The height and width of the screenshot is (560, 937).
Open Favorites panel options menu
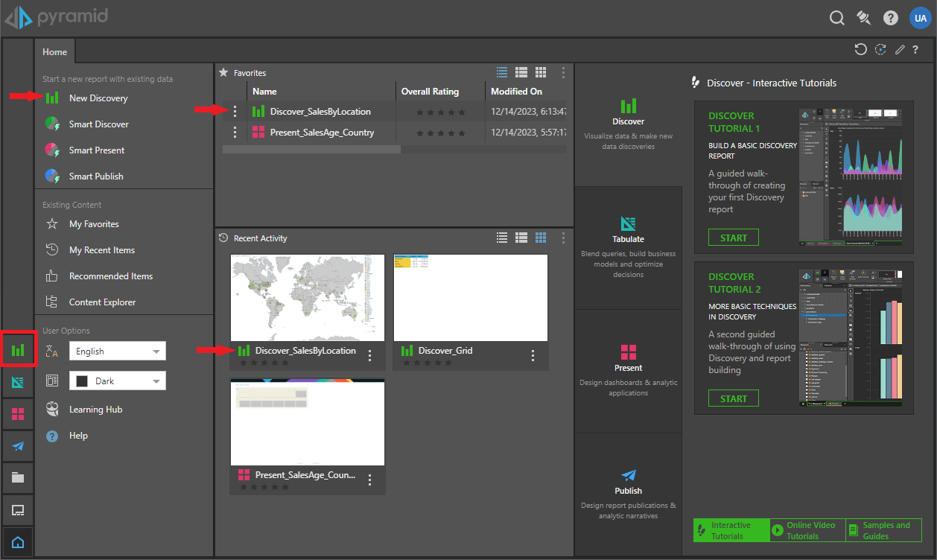tap(563, 72)
